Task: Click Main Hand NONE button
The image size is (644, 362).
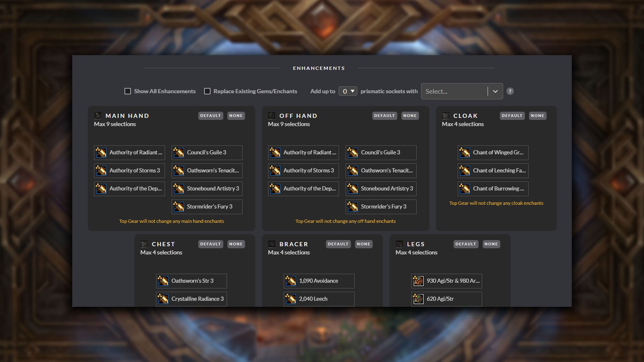Action: click(x=236, y=116)
